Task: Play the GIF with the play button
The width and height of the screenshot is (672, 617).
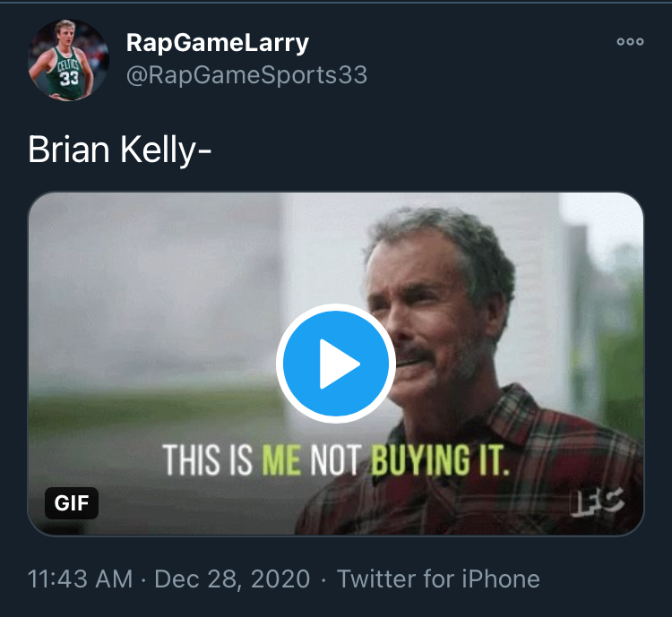Action: 336,364
